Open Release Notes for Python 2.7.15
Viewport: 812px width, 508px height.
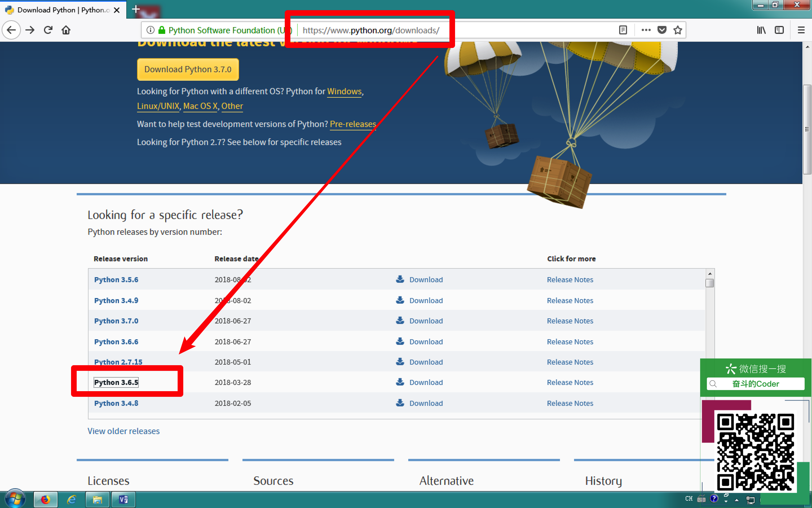570,362
